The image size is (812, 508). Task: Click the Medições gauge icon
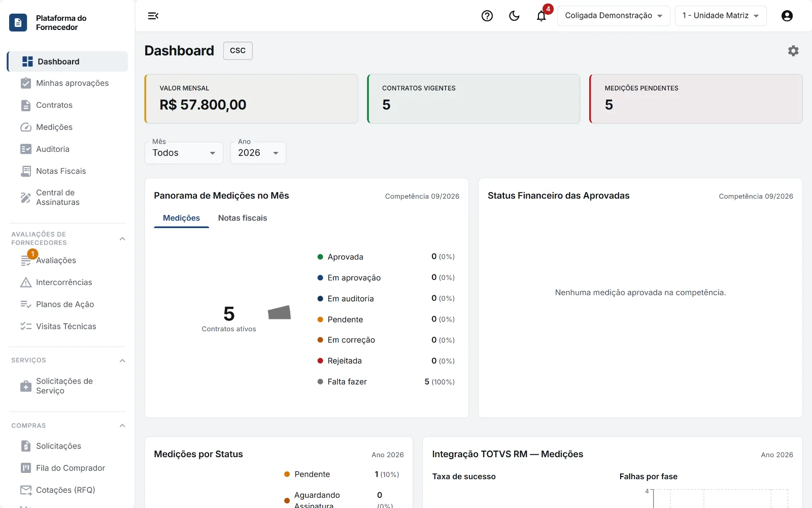pyautogui.click(x=26, y=127)
